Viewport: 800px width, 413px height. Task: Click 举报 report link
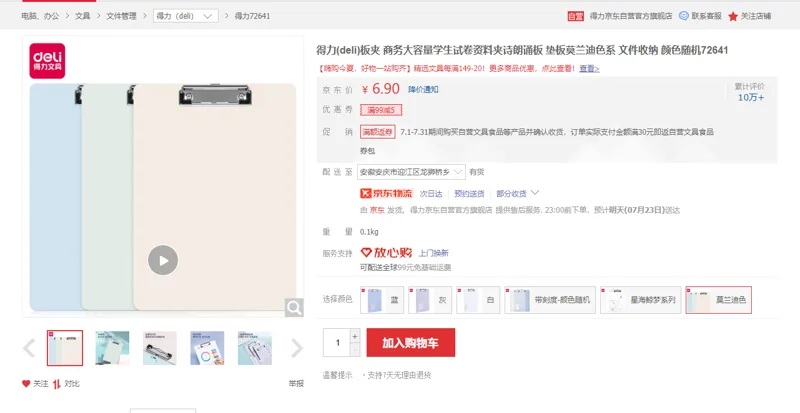296,383
